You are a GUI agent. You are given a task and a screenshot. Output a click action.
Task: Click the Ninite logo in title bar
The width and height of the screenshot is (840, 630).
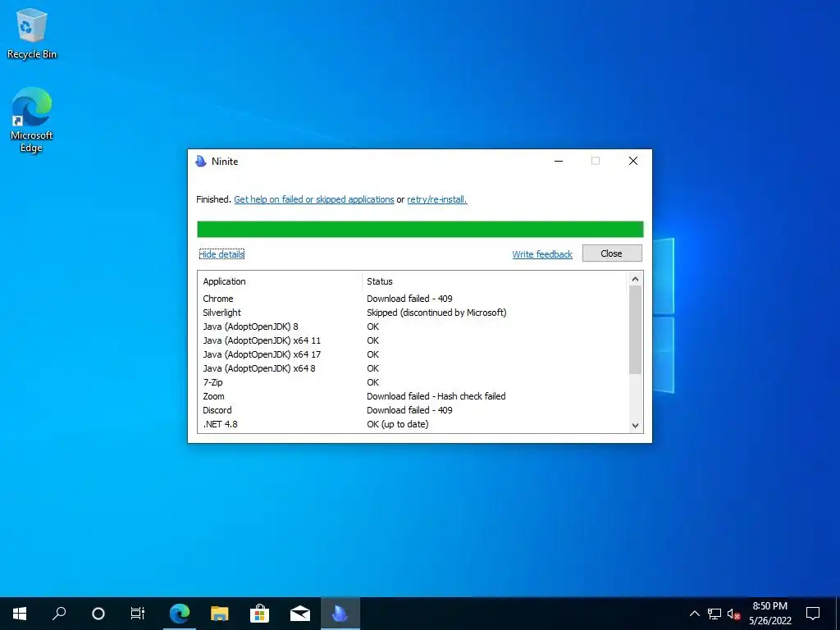(201, 162)
